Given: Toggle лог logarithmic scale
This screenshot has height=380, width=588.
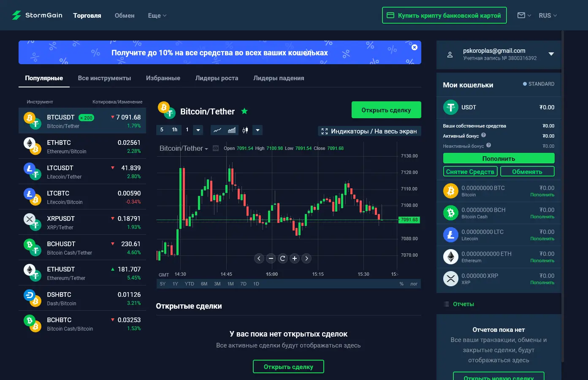Looking at the screenshot, I should (414, 284).
